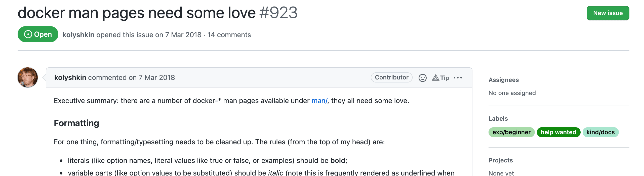Select the exp/beginner label

coord(511,132)
